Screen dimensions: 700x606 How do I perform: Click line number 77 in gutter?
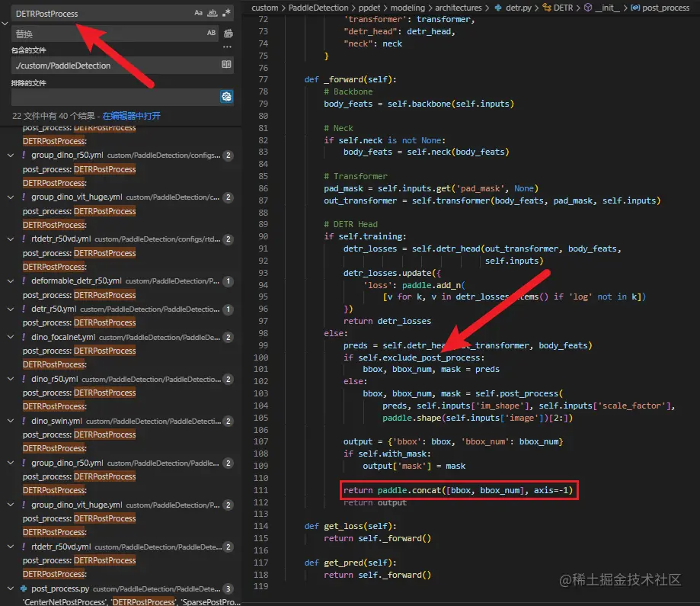tap(263, 79)
